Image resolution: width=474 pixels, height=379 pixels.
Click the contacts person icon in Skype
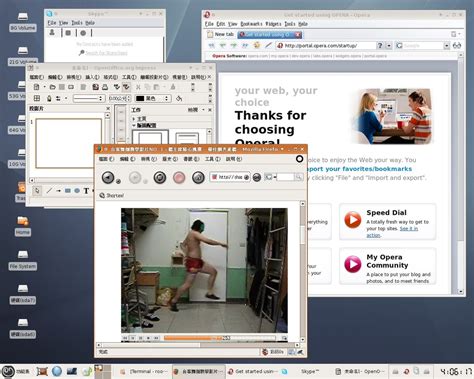[x=52, y=33]
